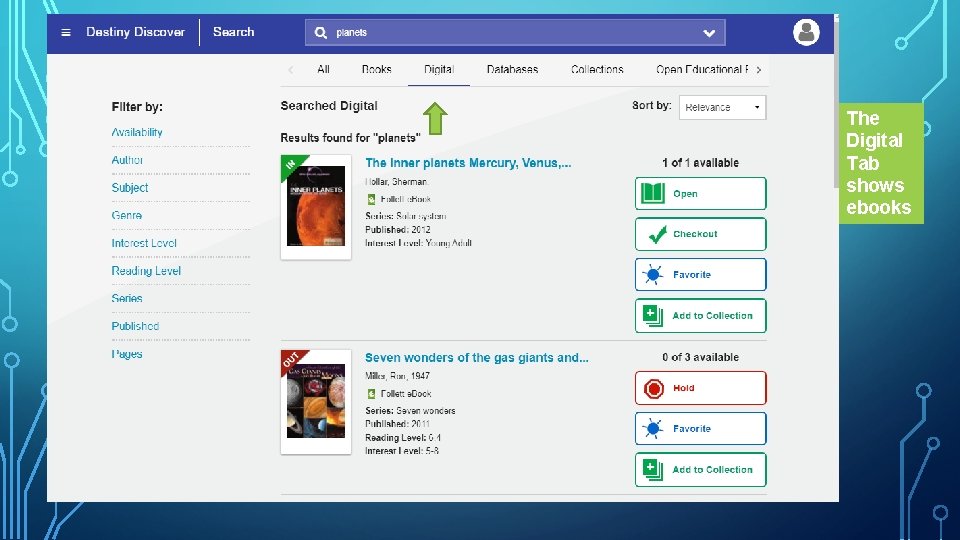Screen dimensions: 960x540
Task: Open the Open Educational Resources tab
Action: (x=702, y=70)
